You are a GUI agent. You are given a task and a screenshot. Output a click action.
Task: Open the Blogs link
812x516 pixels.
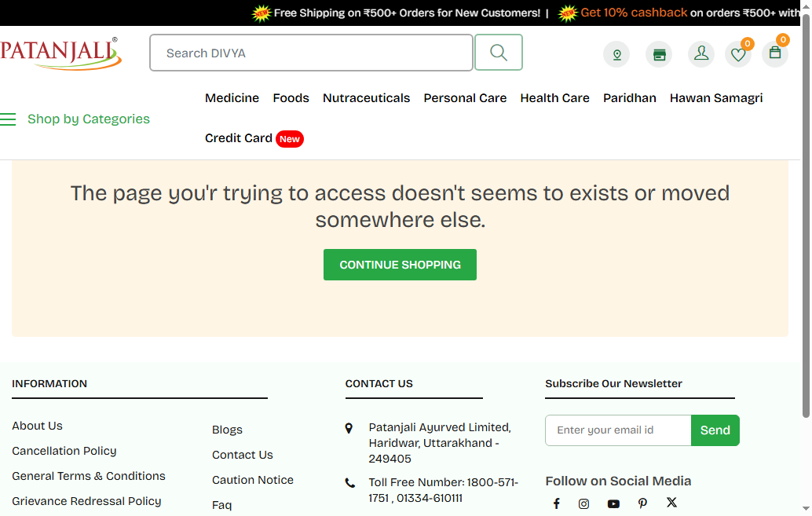point(227,430)
